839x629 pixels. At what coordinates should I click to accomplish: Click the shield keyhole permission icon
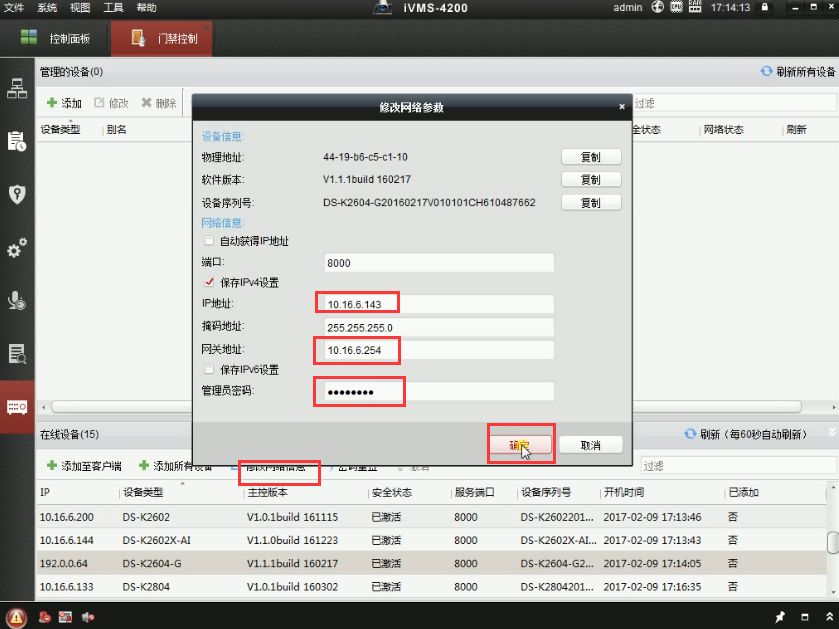tap(17, 194)
